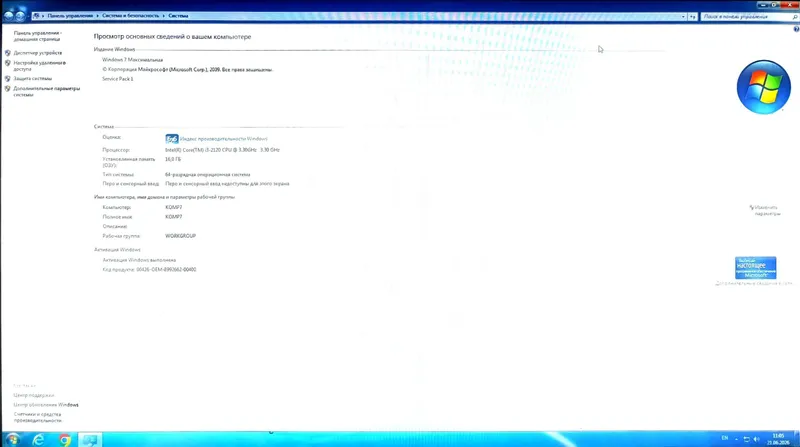
Task: Open the volume speaker tray icon
Action: tap(757, 439)
